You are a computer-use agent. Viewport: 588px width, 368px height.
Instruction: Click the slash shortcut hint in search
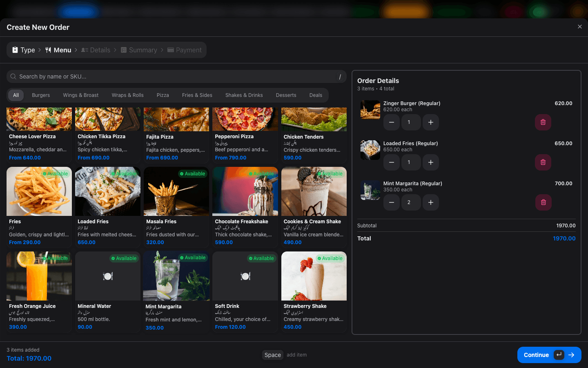(x=340, y=76)
